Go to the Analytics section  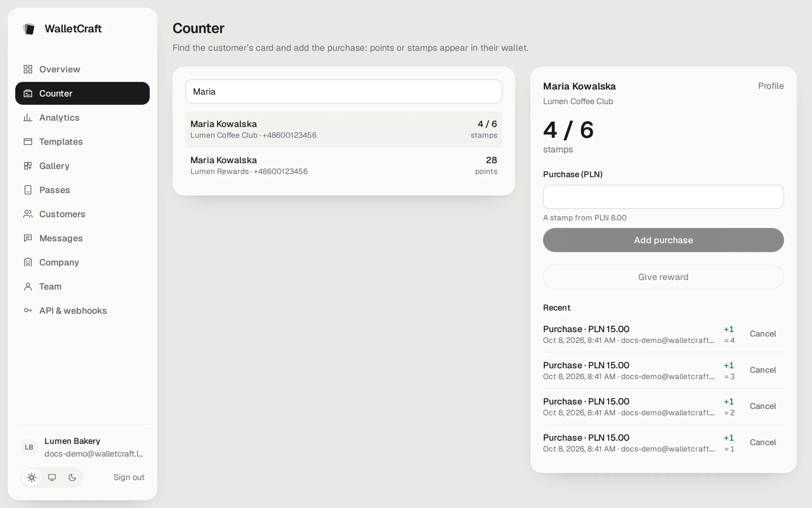click(x=82, y=117)
